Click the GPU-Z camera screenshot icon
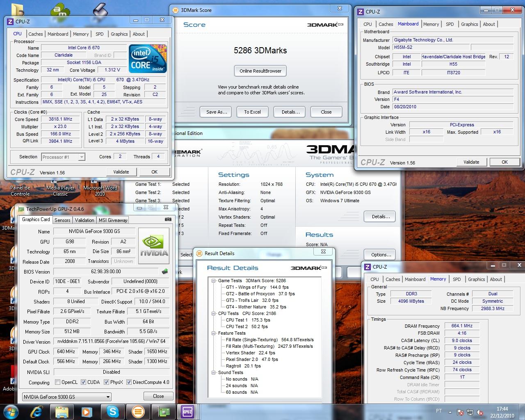525x420 pixels. pos(168,219)
